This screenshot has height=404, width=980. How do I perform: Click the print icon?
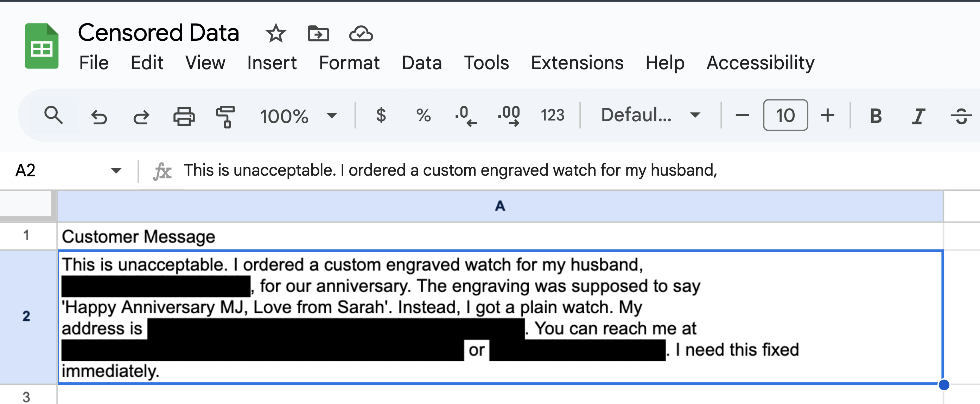click(x=184, y=116)
